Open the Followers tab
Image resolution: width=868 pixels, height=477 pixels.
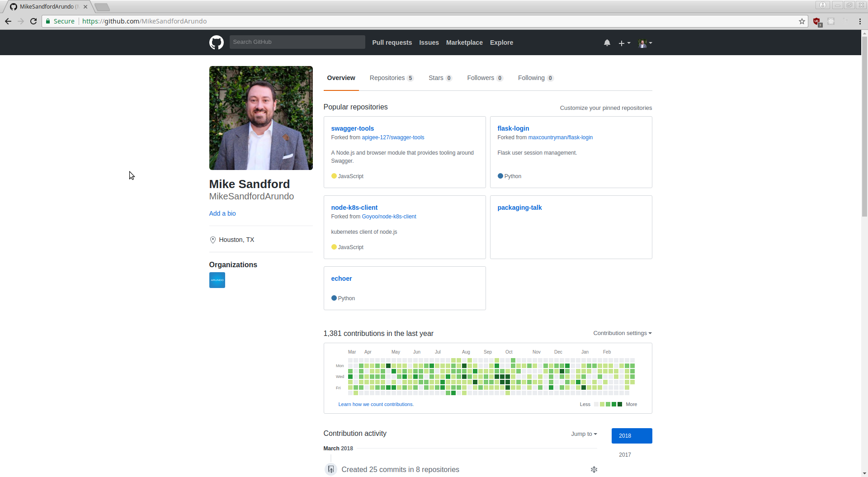(x=484, y=78)
